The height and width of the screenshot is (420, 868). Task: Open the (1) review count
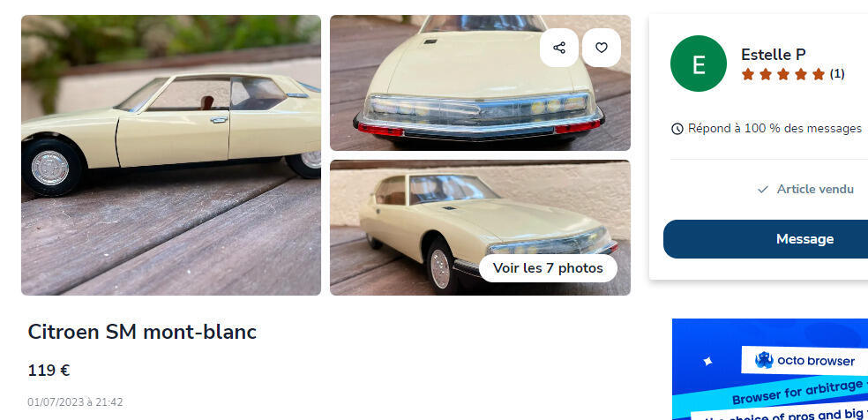(837, 74)
